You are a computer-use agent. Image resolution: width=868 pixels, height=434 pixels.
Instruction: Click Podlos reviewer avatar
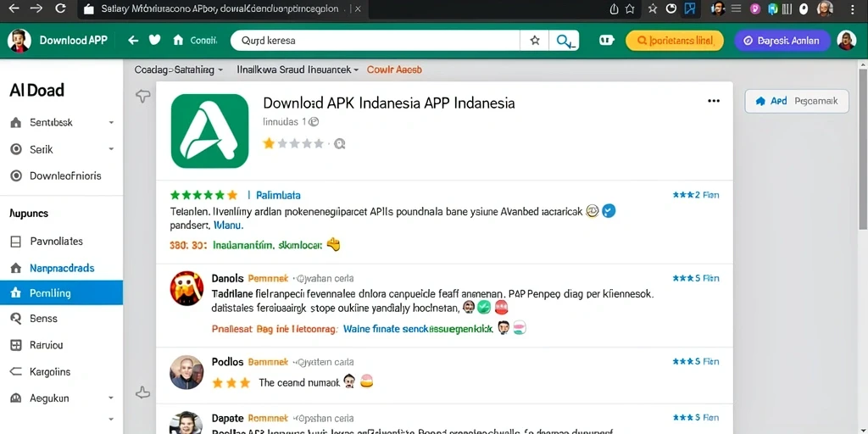pos(186,372)
